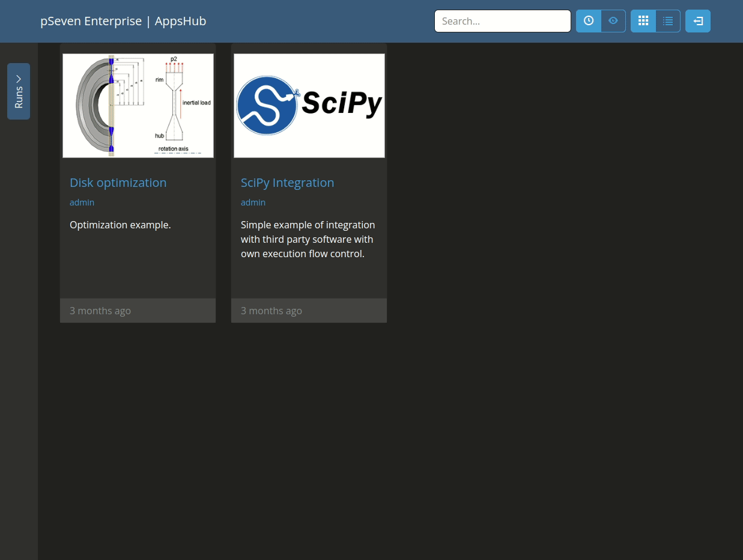Switch to grid view layout
Viewport: 743px width, 560px height.
(x=643, y=21)
